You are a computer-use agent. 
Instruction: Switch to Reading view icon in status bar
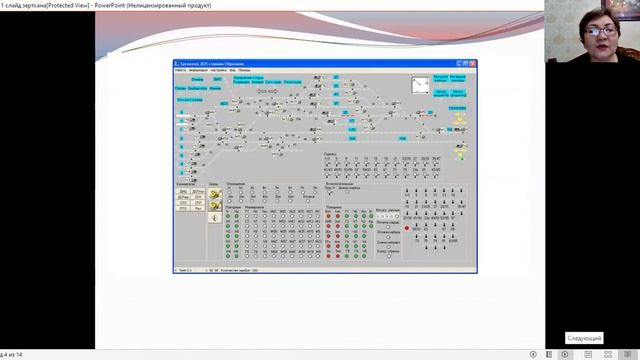[628, 354]
